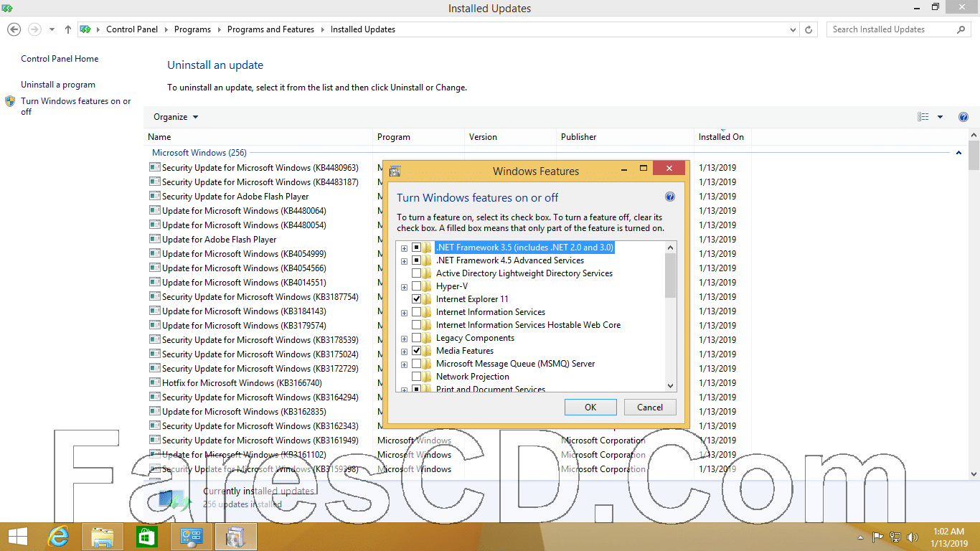Screen dimensions: 980x551
Task: Open Windows Features help icon
Action: click(670, 197)
